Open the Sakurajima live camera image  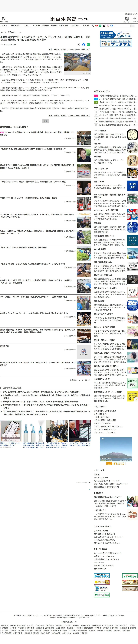116,449
